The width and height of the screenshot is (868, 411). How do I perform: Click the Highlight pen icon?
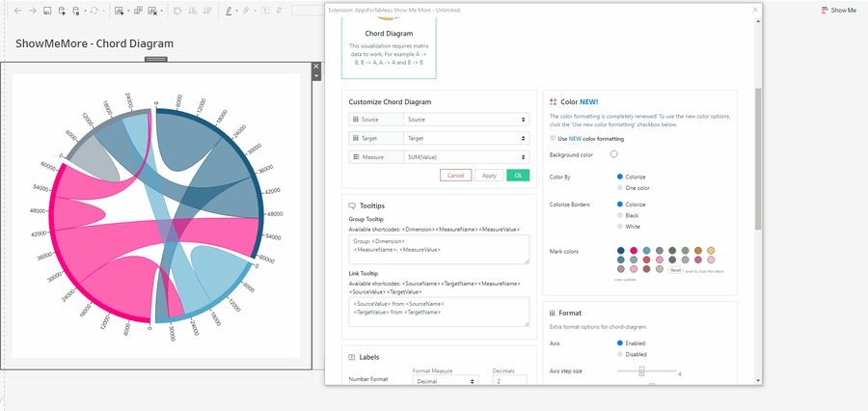230,11
